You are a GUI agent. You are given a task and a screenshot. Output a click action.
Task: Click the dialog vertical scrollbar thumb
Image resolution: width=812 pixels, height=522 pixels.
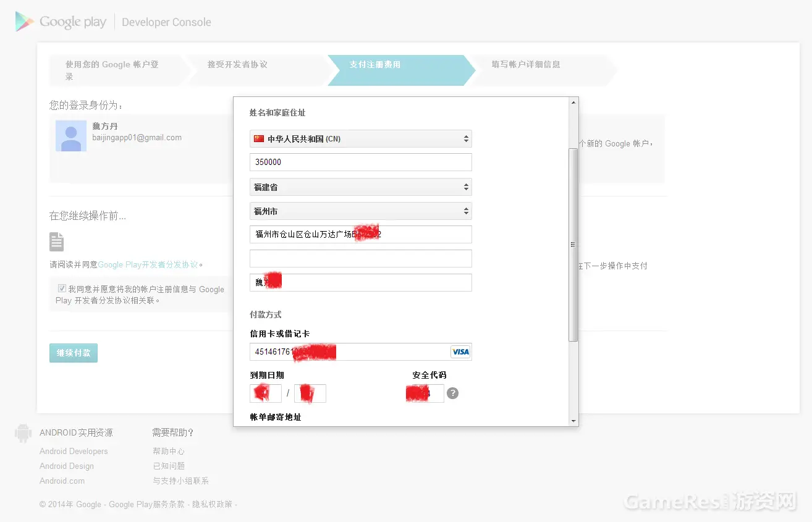(x=573, y=245)
